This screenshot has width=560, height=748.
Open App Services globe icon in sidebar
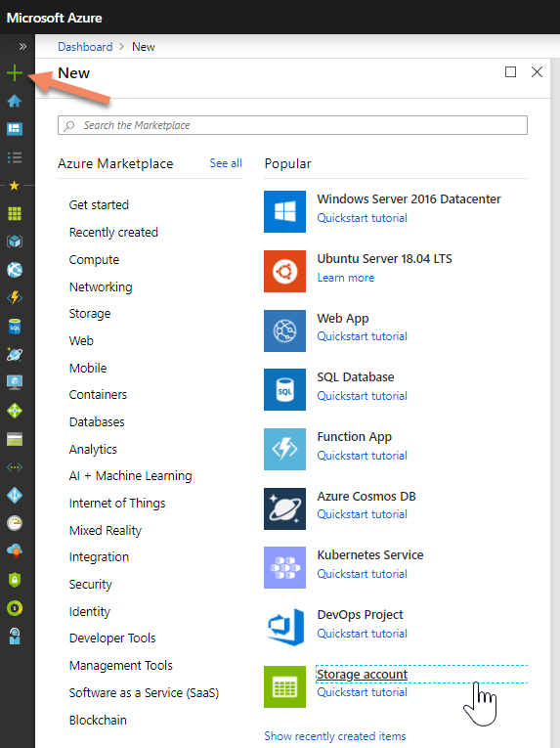point(15,270)
